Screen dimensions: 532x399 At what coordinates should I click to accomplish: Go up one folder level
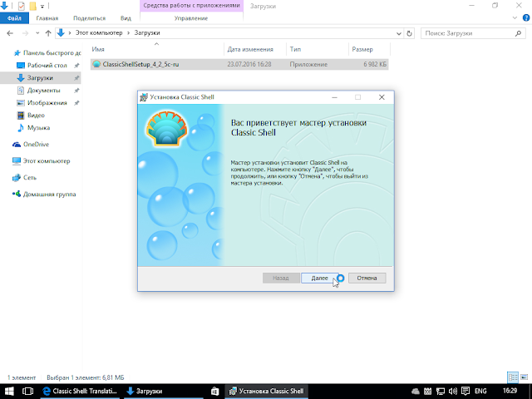48,33
